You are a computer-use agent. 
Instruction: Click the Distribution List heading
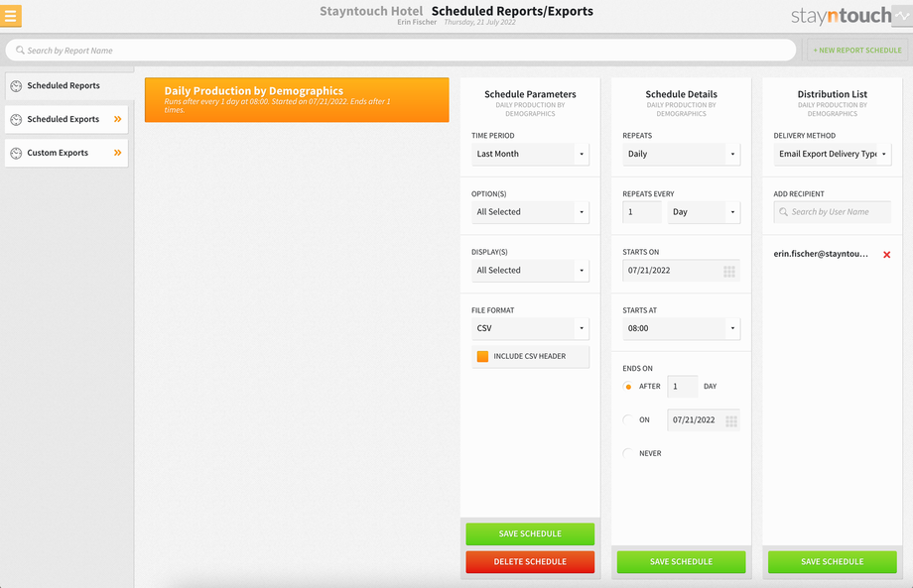click(832, 94)
